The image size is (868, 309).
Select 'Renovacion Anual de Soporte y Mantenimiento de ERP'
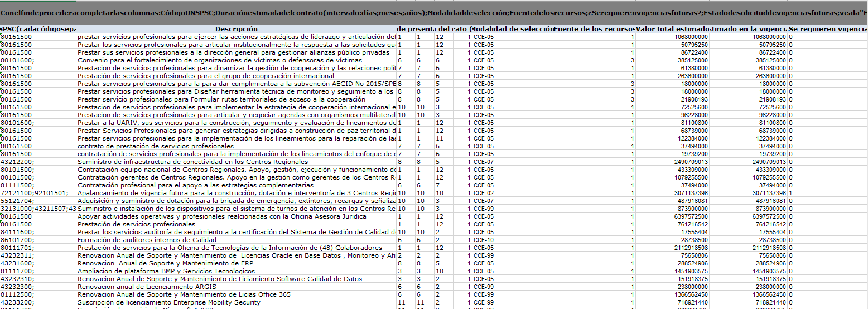[x=237, y=263]
